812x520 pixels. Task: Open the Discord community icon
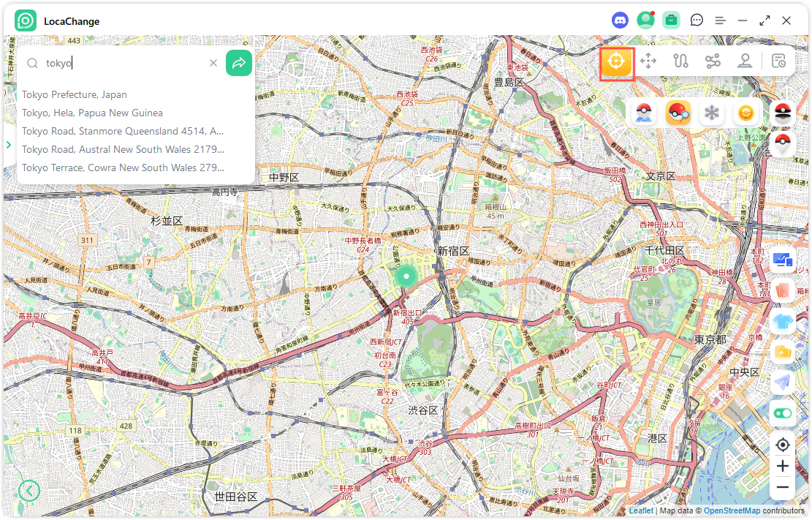pyautogui.click(x=620, y=20)
